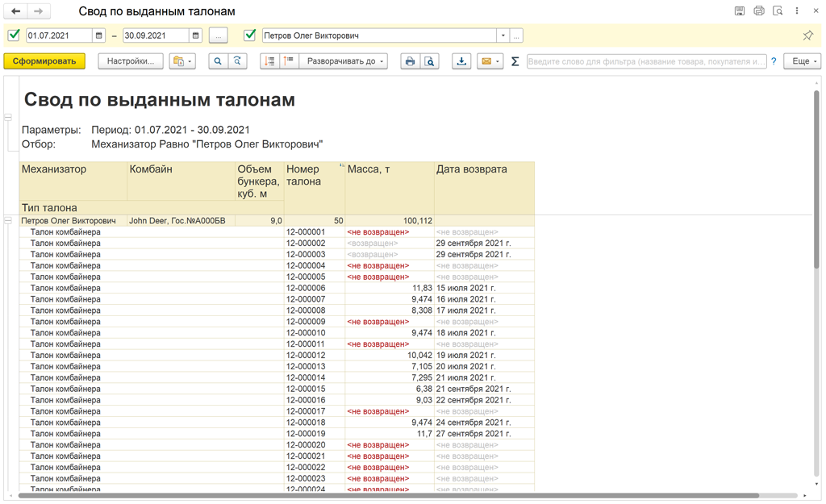The width and height of the screenshot is (826, 504).
Task: Toggle the machine operator filter checkbox
Action: [x=250, y=35]
